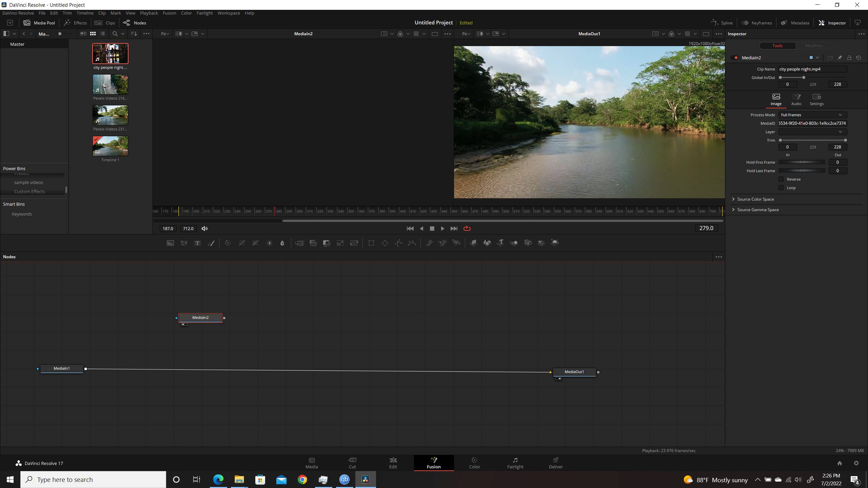868x488 pixels.
Task: Add a pRender particle node
Action: (x=456, y=243)
